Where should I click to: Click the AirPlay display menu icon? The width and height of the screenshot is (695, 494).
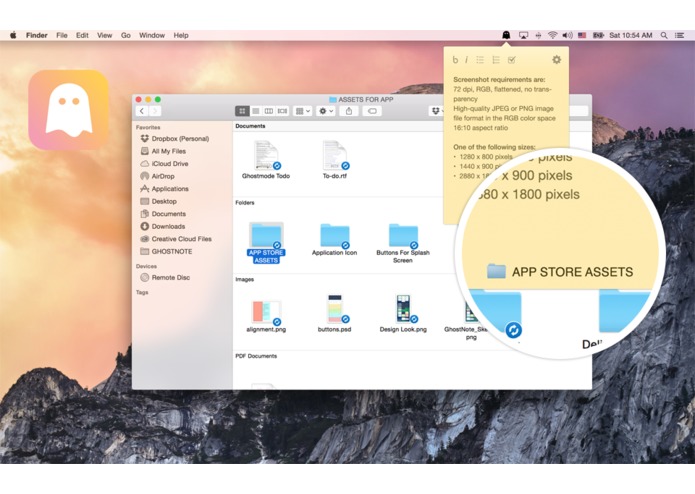(523, 35)
